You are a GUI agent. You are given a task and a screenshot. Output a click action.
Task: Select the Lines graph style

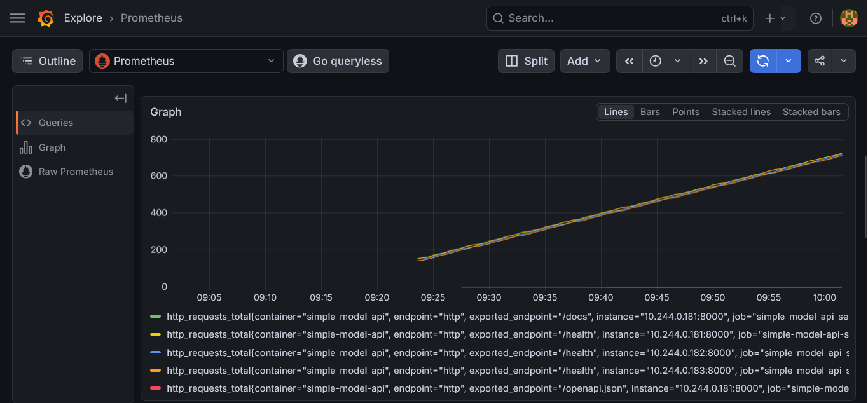point(616,112)
